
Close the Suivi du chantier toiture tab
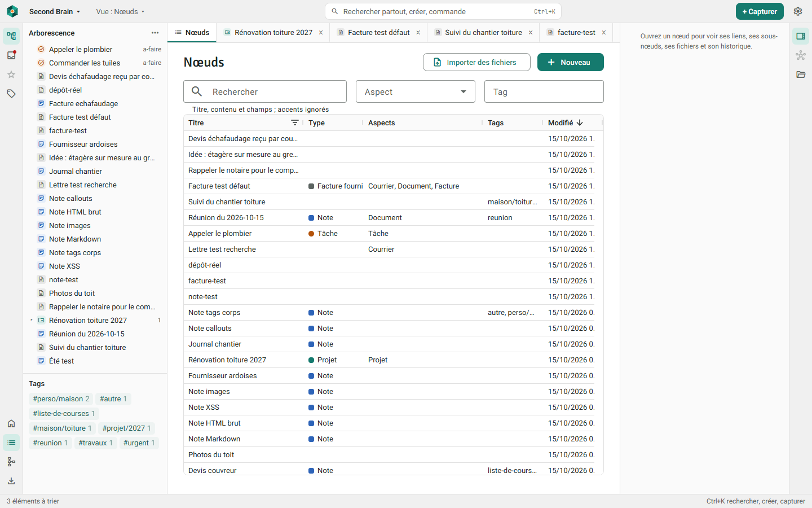[x=531, y=33]
